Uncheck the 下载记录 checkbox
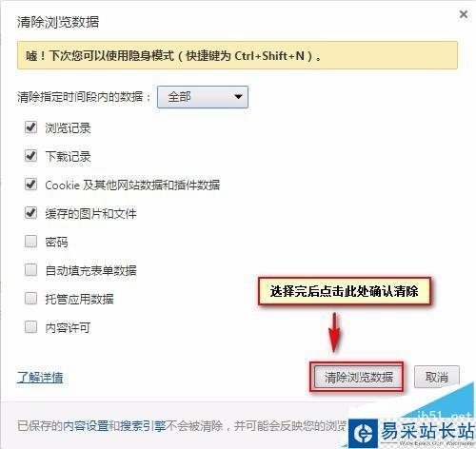 coord(30,156)
